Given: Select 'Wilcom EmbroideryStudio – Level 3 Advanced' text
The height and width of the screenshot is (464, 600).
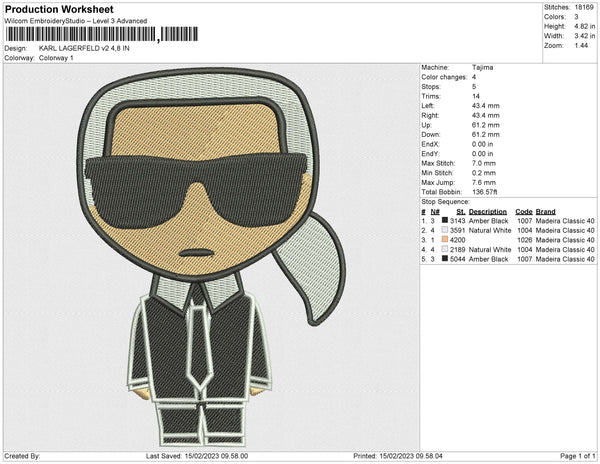Looking at the screenshot, I should [x=76, y=21].
